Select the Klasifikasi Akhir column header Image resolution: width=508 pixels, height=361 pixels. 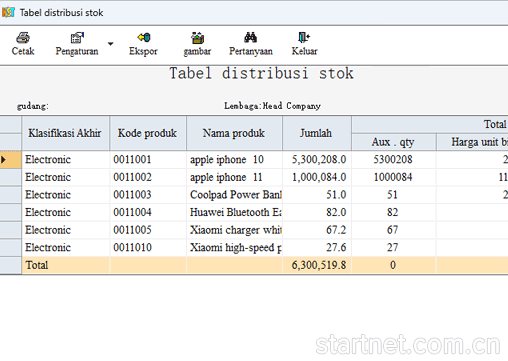[65, 133]
